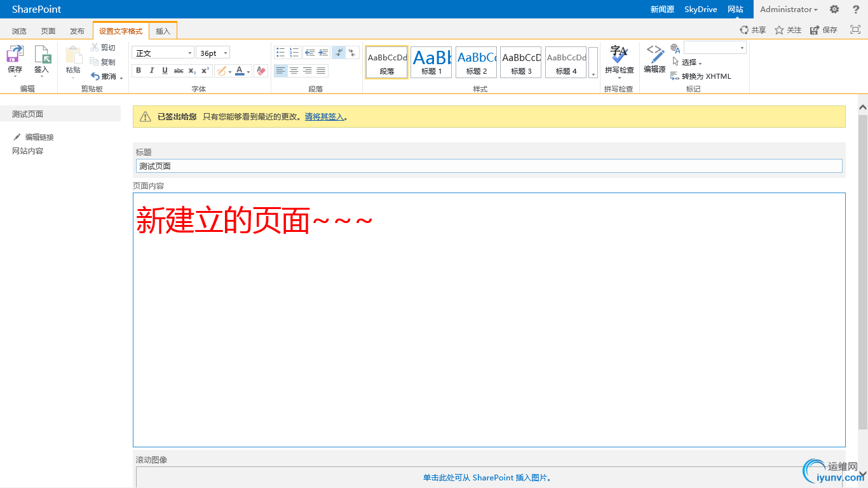This screenshot has width=868, height=488.
Task: Toggle superscript formatting
Action: (x=205, y=71)
